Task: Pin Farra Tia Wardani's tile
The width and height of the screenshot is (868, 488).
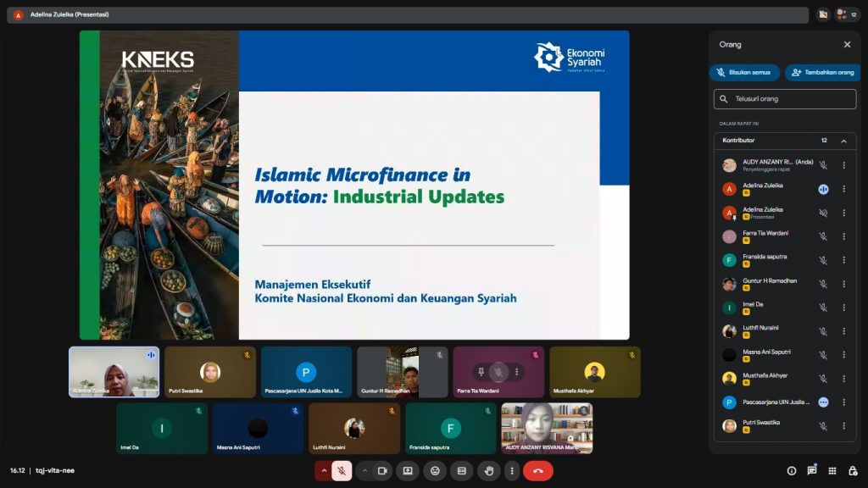Action: coord(481,371)
